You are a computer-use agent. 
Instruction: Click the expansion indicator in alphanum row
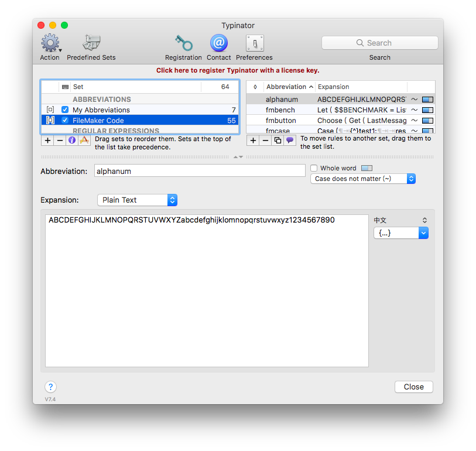[x=428, y=100]
